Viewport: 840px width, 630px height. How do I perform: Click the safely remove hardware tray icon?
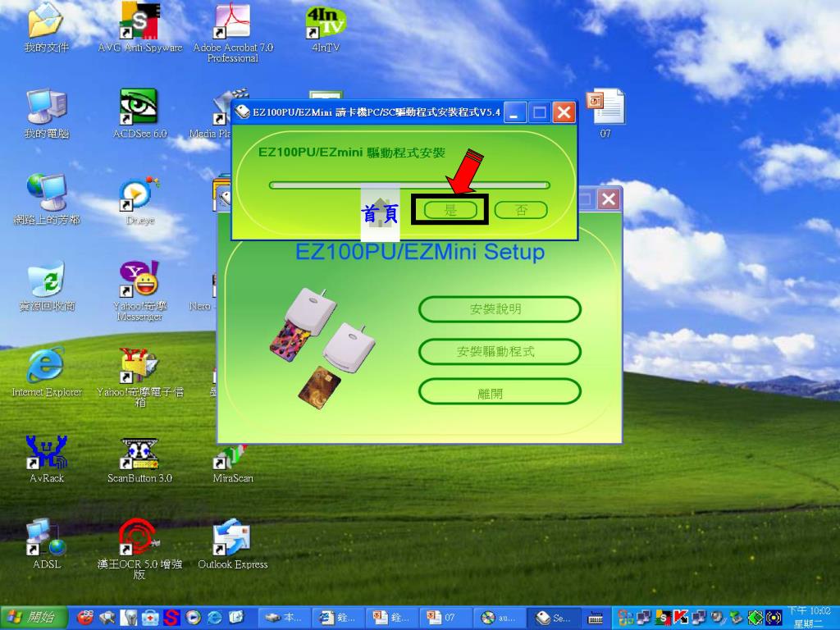coord(737,618)
